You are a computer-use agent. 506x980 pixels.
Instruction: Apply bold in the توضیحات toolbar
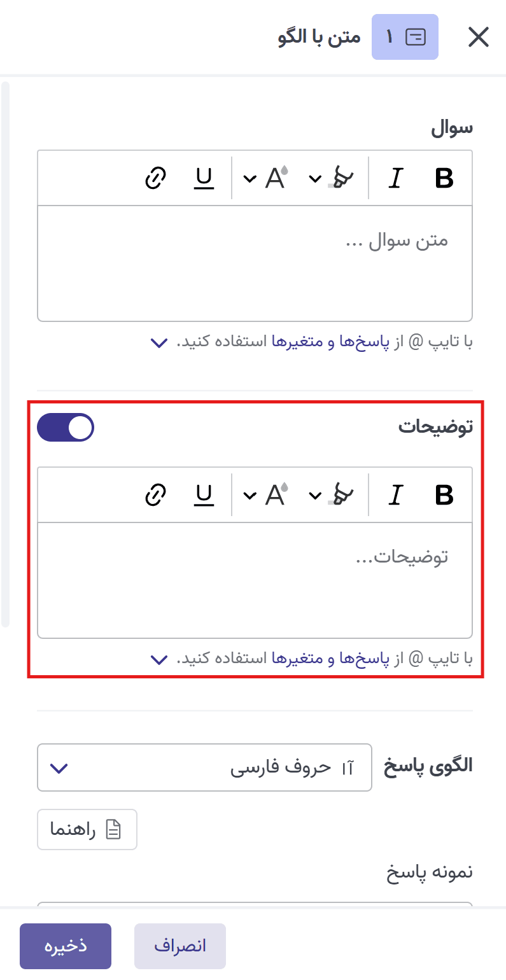pyautogui.click(x=444, y=494)
